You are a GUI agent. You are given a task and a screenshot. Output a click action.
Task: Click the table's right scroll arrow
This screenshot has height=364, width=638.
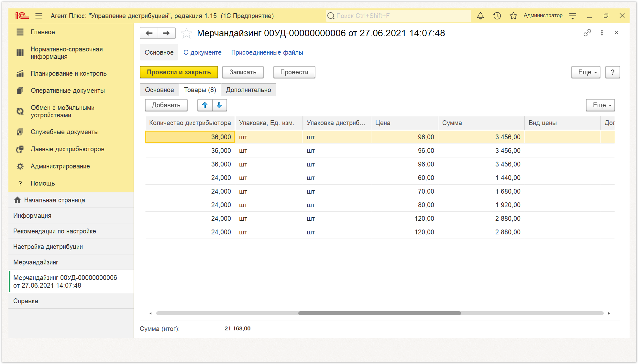(609, 313)
